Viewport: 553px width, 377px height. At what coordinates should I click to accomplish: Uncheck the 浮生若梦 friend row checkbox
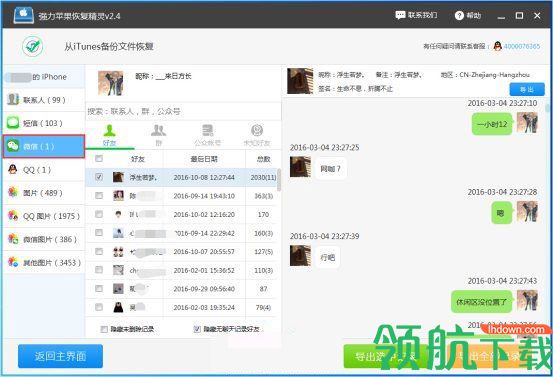[99, 177]
